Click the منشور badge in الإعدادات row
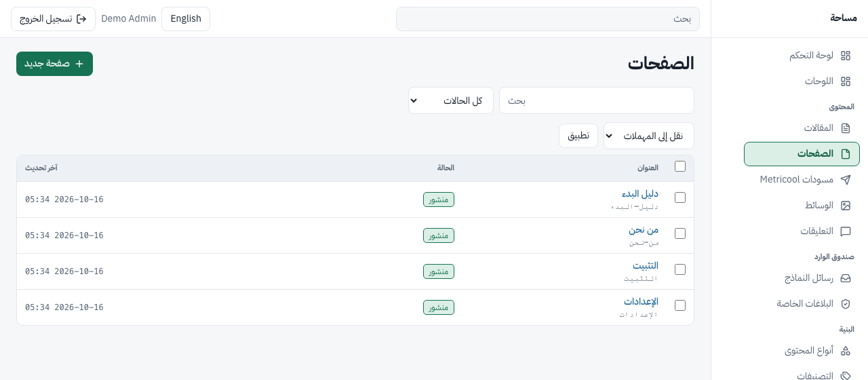Screen dimensions: 868x380 [x=439, y=307]
